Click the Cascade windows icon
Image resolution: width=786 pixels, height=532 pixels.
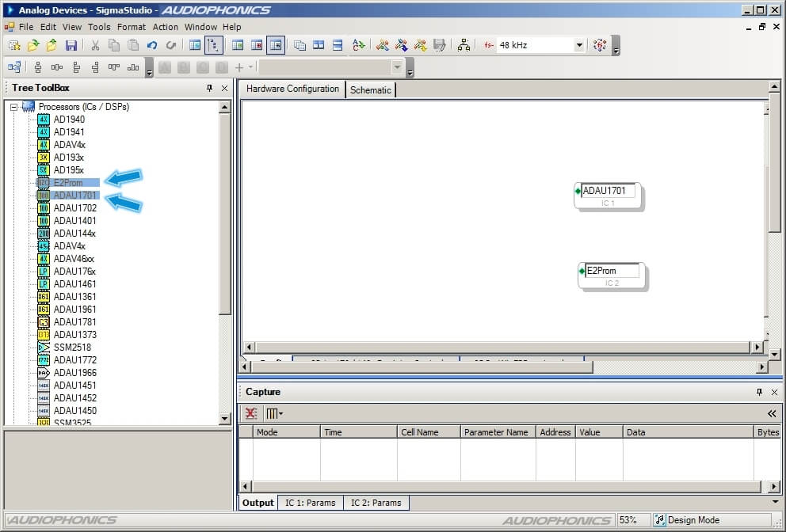pos(300,46)
